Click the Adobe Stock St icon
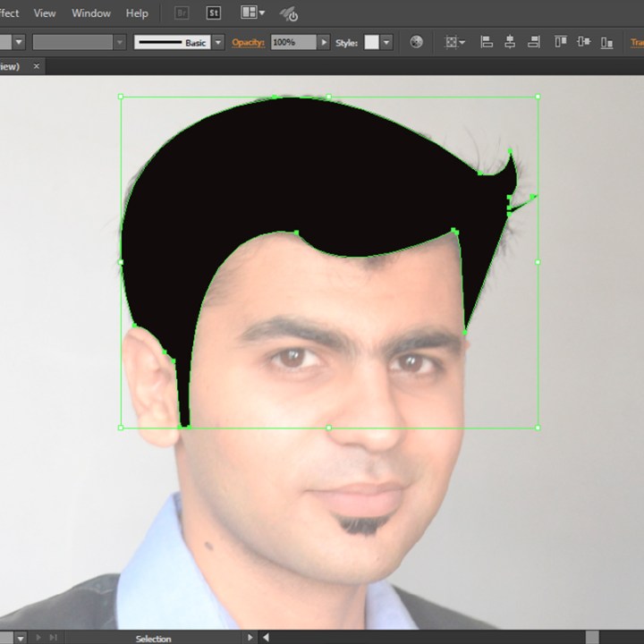The width and height of the screenshot is (644, 644). pyautogui.click(x=213, y=13)
